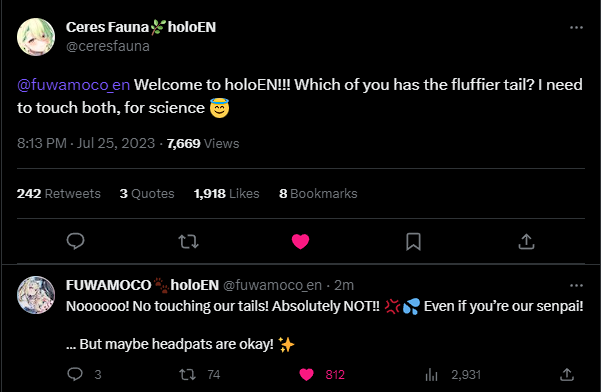Retweet the main Ceres Fauna tweet

pos(189,242)
